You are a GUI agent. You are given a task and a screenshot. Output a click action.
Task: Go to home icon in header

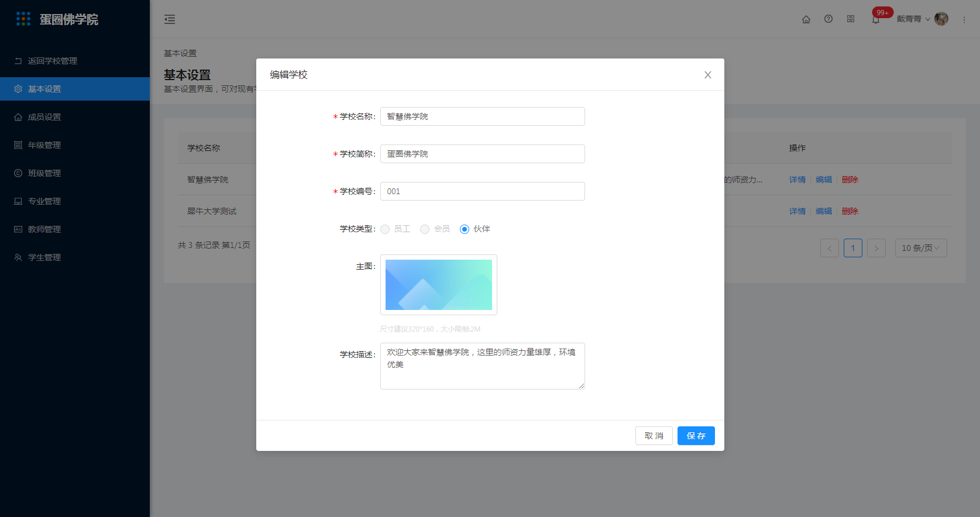[806, 19]
